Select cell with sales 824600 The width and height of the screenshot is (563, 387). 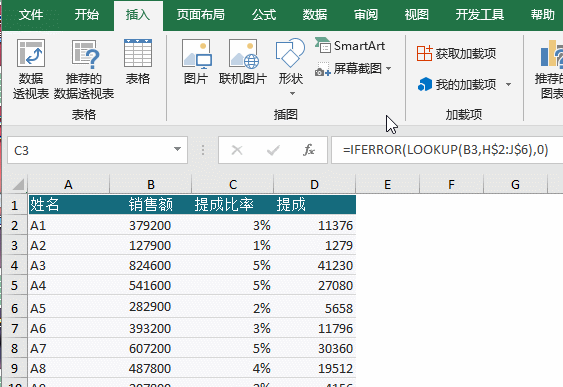pyautogui.click(x=151, y=266)
